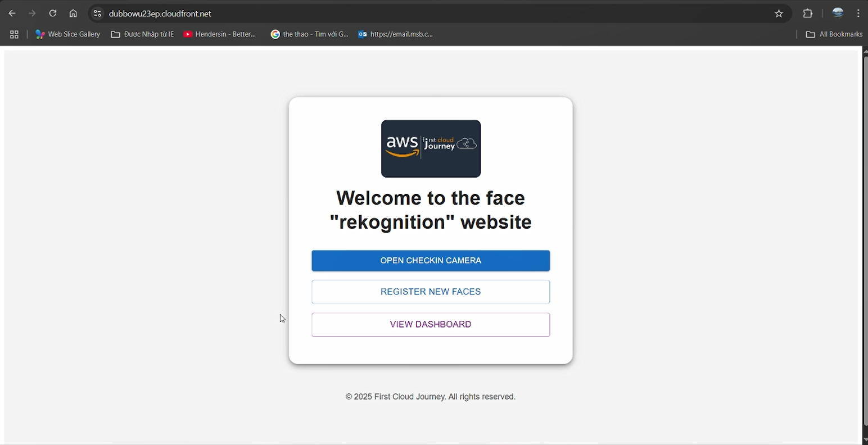Open the email.msb.c... Outlook bookmark
868x445 pixels.
pos(396,34)
